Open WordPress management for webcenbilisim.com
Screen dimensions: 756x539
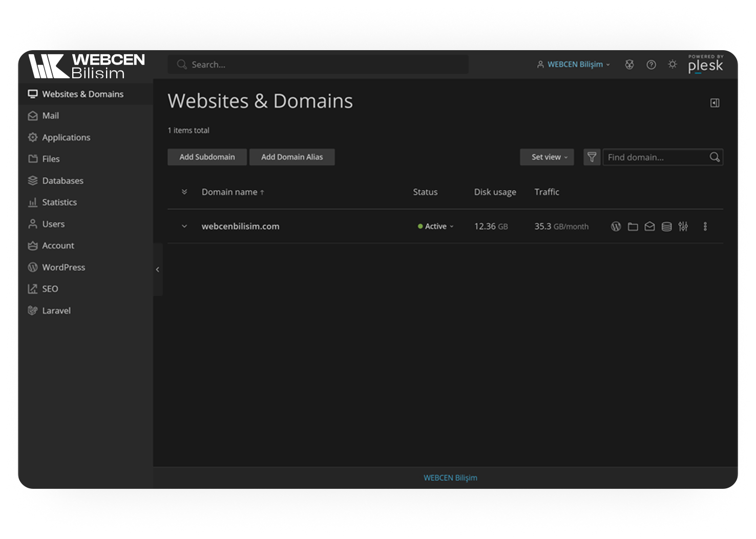[616, 226]
